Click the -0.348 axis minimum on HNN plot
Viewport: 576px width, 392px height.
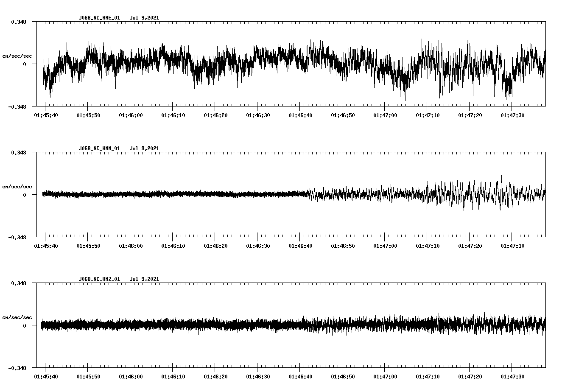[17, 237]
